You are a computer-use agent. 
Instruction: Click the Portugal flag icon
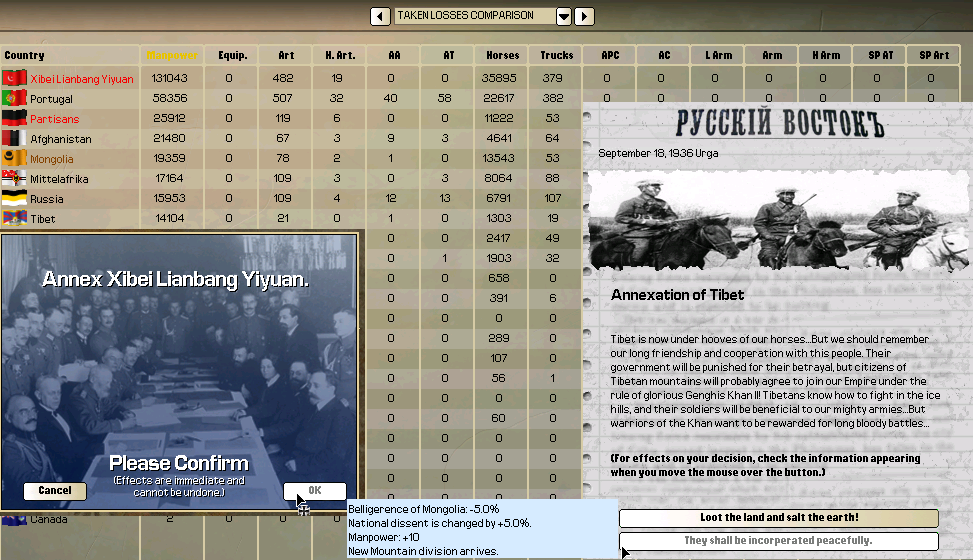(14, 98)
